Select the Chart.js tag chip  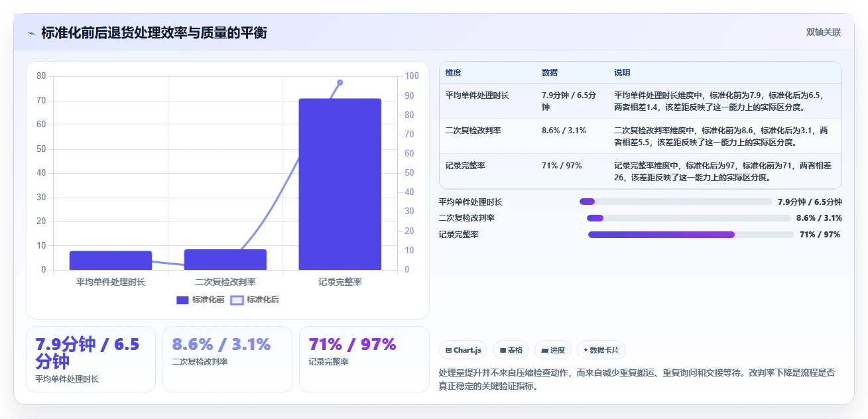click(x=464, y=350)
